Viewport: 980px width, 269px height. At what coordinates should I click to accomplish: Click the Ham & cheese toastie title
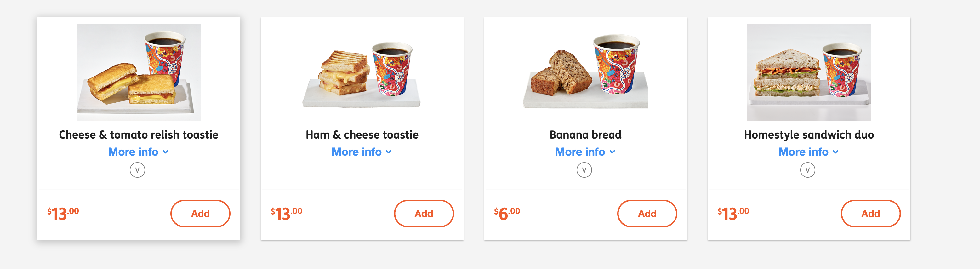(362, 135)
